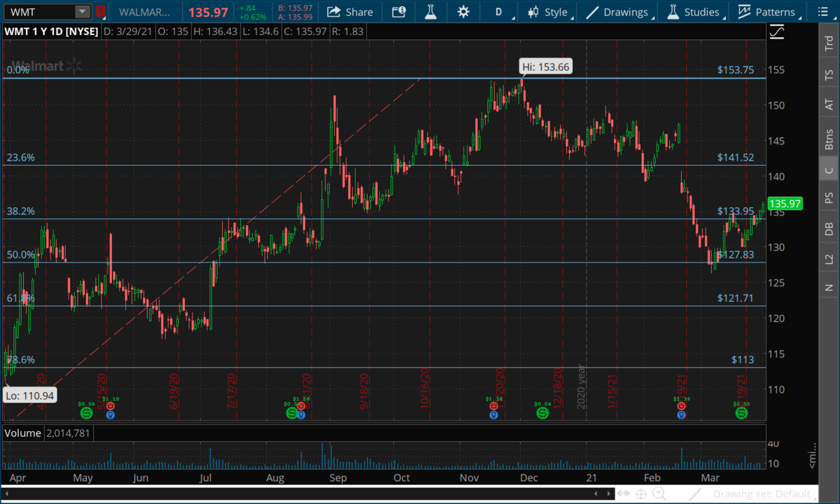The width and height of the screenshot is (840, 504).
Task: Click the green 135.97 current price label on axis
Action: tap(785, 204)
